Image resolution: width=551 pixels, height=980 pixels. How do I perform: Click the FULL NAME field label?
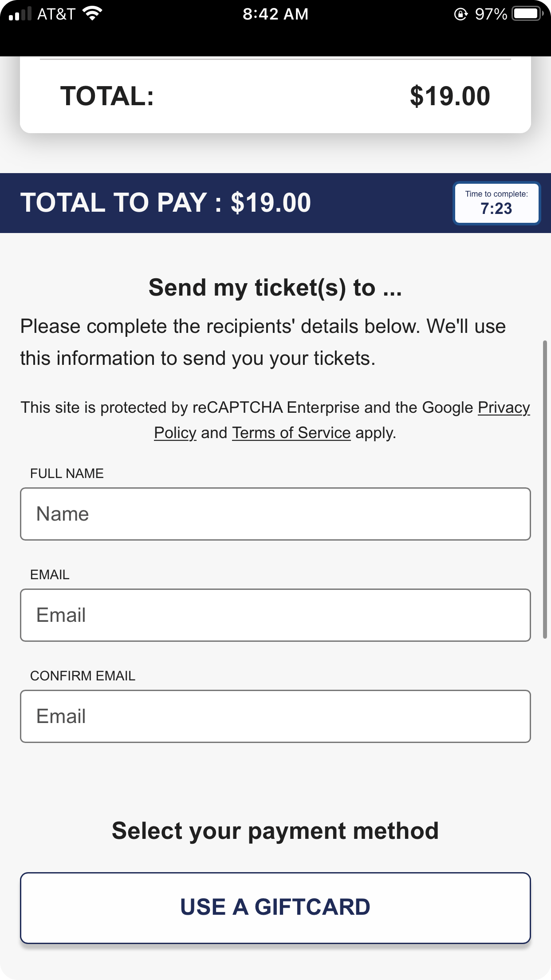coord(66,473)
